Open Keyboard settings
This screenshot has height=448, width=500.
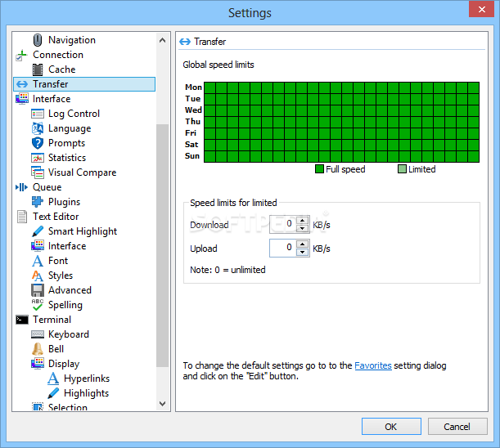click(69, 334)
